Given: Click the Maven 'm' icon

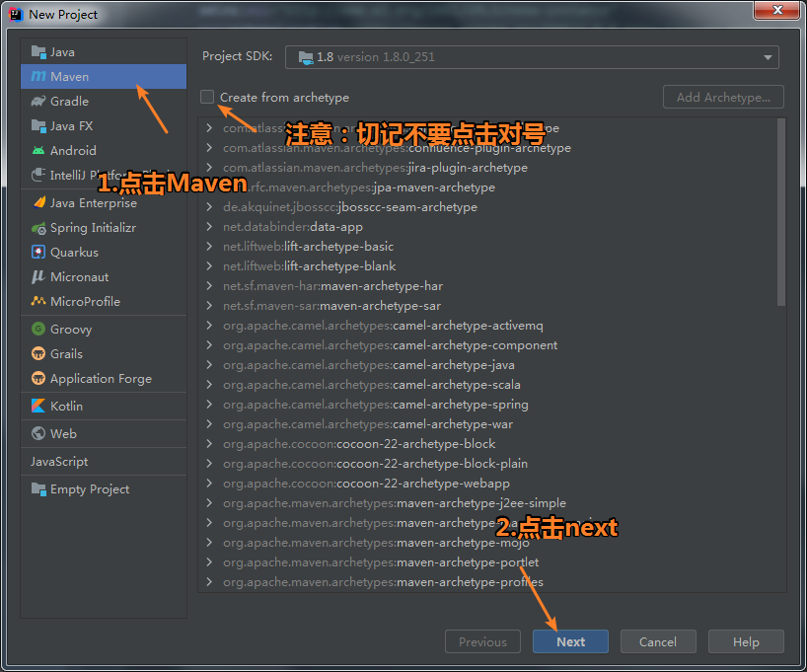Looking at the screenshot, I should 38,76.
